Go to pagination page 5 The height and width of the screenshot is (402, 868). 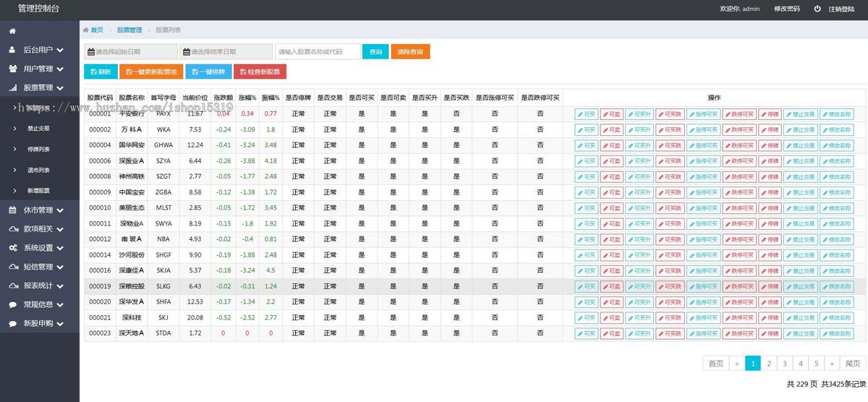pyautogui.click(x=816, y=364)
